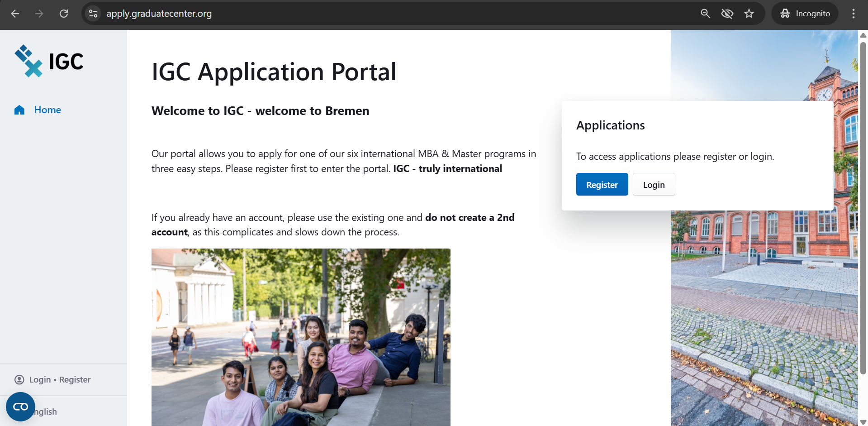
Task: Toggle the crossed-eye icon in the address bar
Action: [x=727, y=14]
